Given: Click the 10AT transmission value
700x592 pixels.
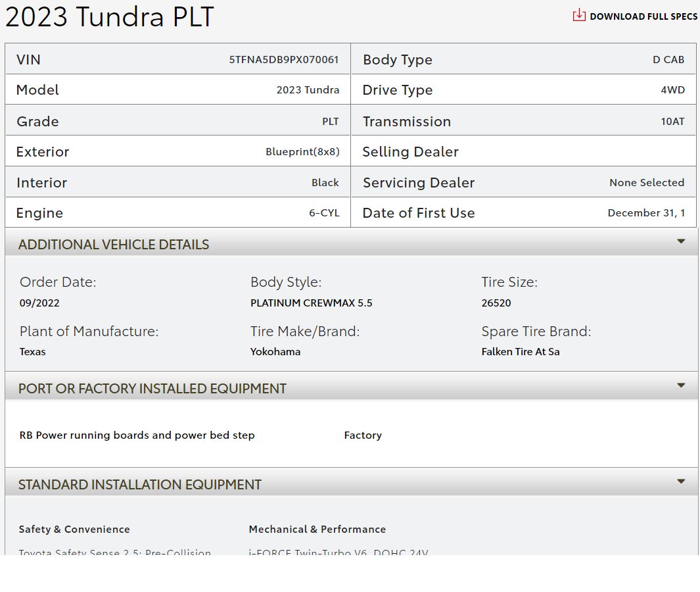Looking at the screenshot, I should click(x=673, y=122).
